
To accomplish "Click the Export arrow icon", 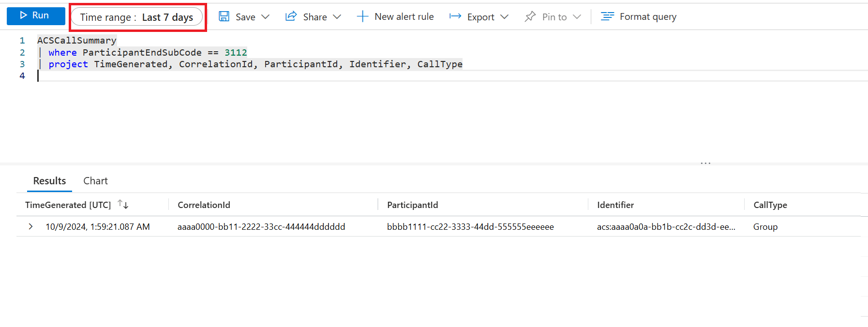I will (455, 17).
